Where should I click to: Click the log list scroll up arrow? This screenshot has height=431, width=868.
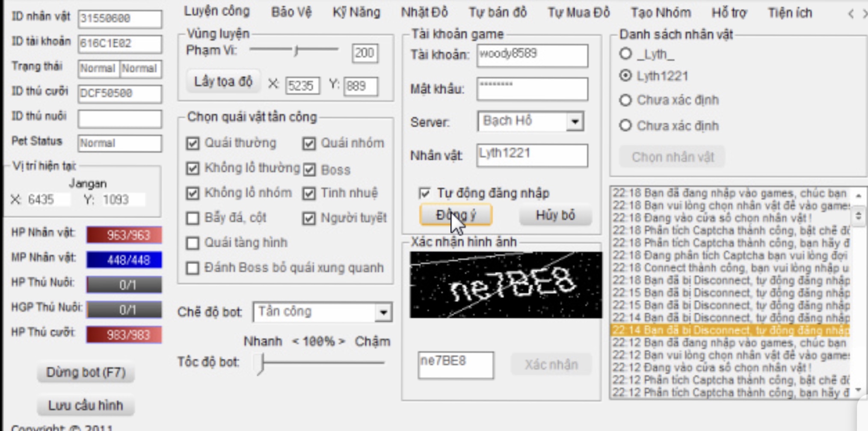(x=859, y=196)
